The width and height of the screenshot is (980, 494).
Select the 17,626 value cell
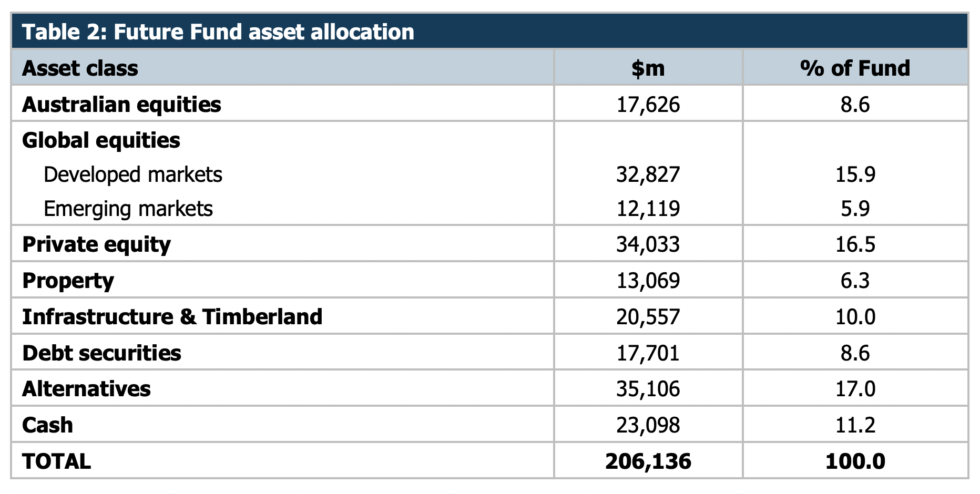click(648, 105)
